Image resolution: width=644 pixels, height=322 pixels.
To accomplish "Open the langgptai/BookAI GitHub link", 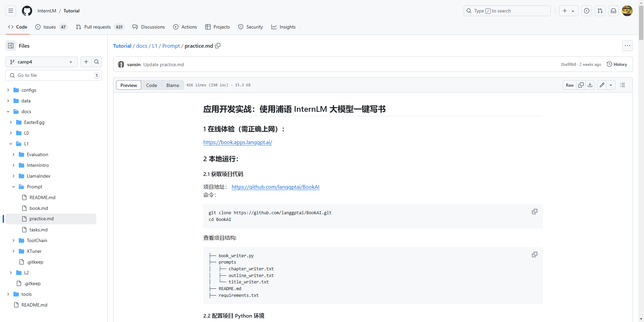I will click(275, 187).
